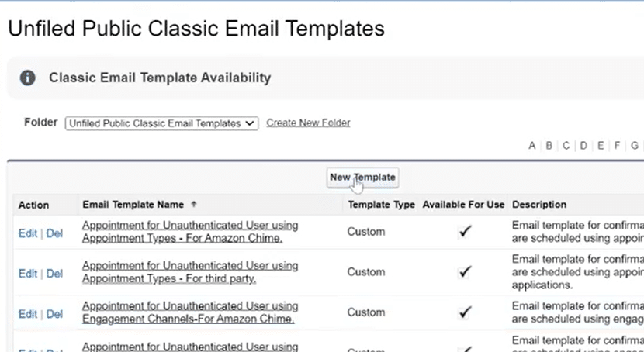Filter templates by letter A
This screenshot has width=644, height=352.
click(x=532, y=146)
